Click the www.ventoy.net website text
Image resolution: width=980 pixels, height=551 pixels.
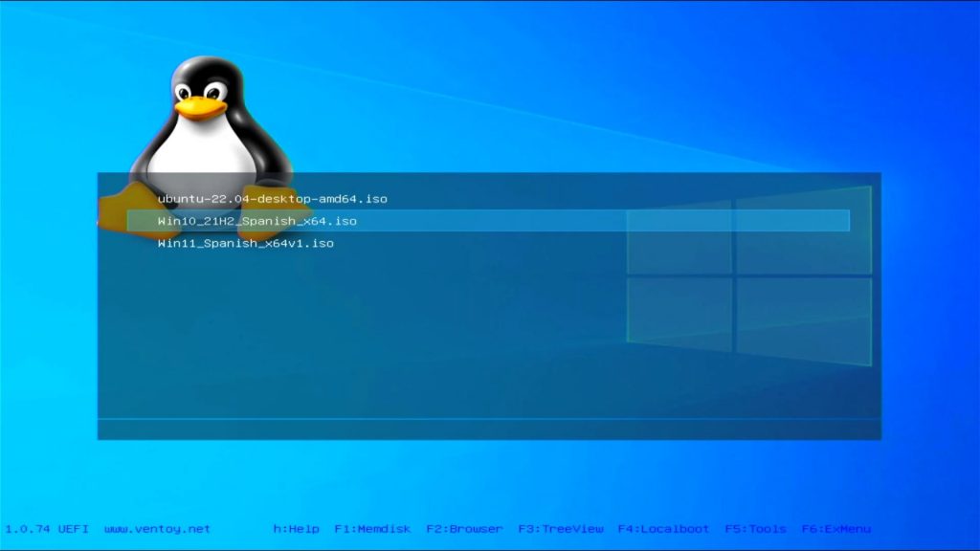(158, 528)
